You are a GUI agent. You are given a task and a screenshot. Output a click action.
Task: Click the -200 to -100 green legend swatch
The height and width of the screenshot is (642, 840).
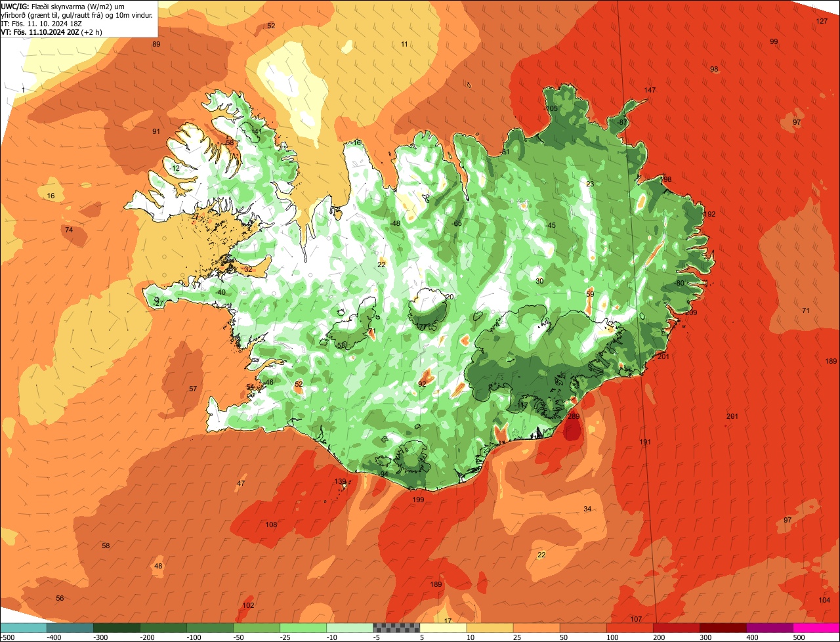tap(163, 628)
